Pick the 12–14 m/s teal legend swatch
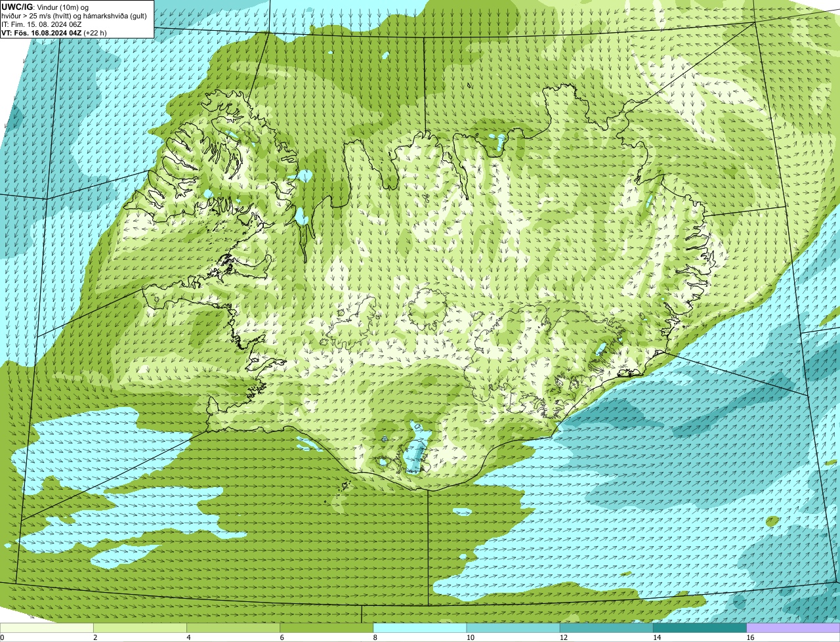 click(x=606, y=628)
